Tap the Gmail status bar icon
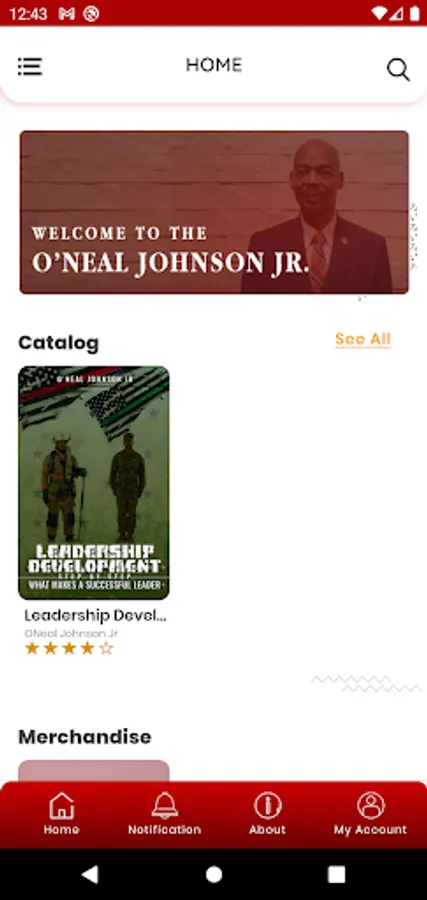427x900 pixels. pos(66,14)
